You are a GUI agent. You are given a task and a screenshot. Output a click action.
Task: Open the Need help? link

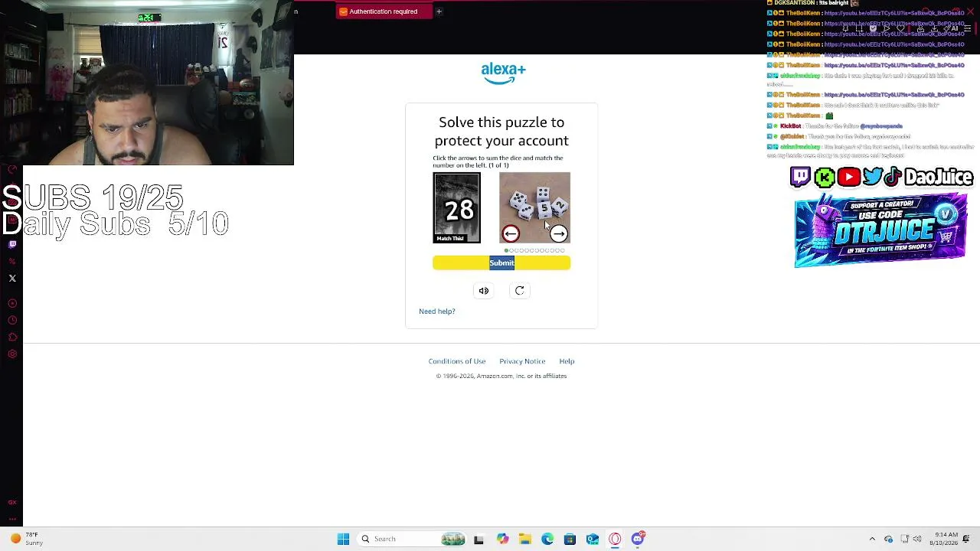pos(437,311)
